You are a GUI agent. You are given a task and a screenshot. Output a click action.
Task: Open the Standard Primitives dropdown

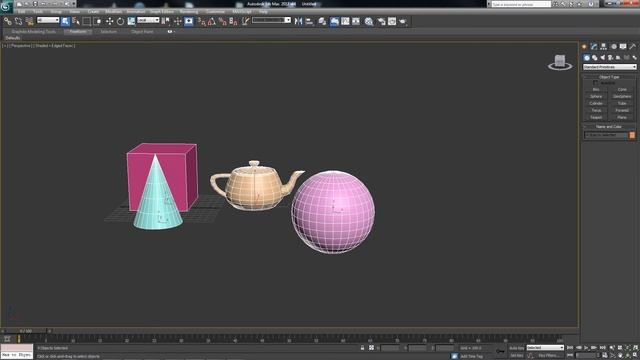pyautogui.click(x=609, y=67)
